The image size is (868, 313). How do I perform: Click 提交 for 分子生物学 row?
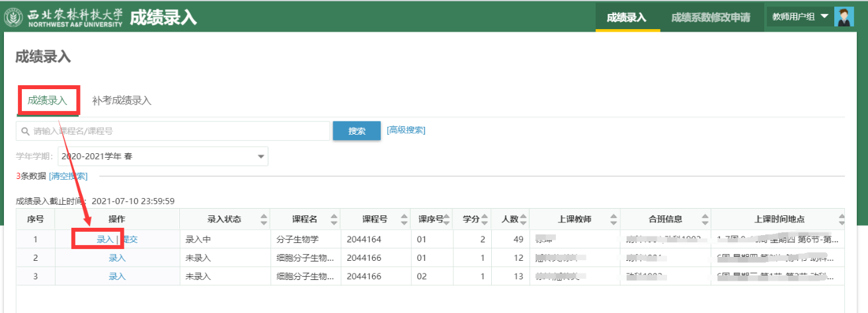coord(129,239)
